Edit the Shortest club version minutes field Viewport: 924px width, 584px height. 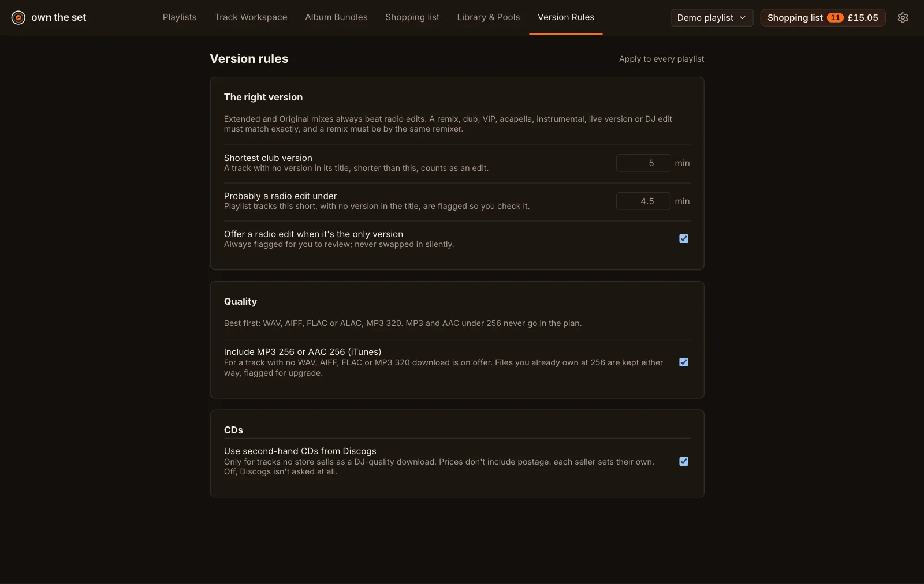tap(643, 163)
